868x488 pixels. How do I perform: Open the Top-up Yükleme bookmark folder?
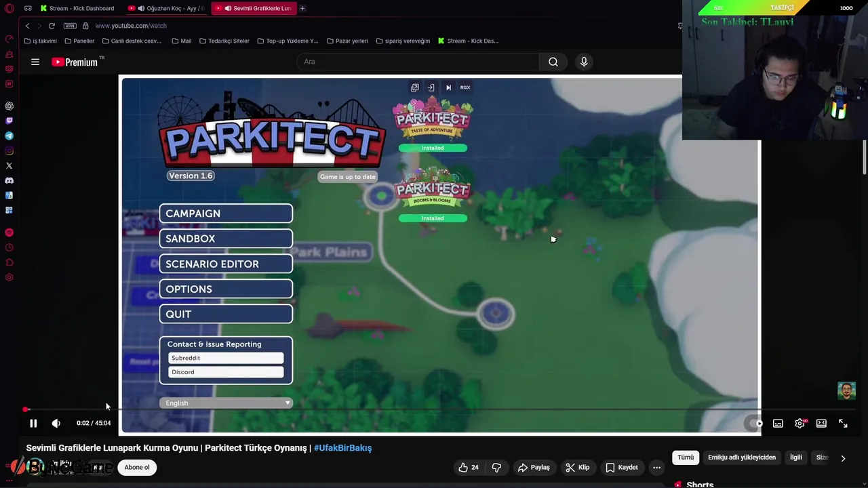click(x=288, y=41)
